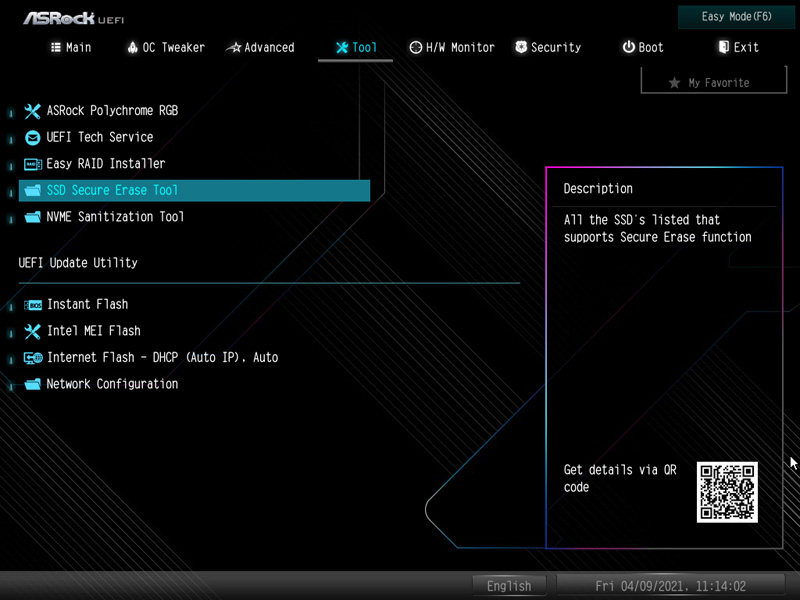Go to the Exit tab

[x=738, y=47]
